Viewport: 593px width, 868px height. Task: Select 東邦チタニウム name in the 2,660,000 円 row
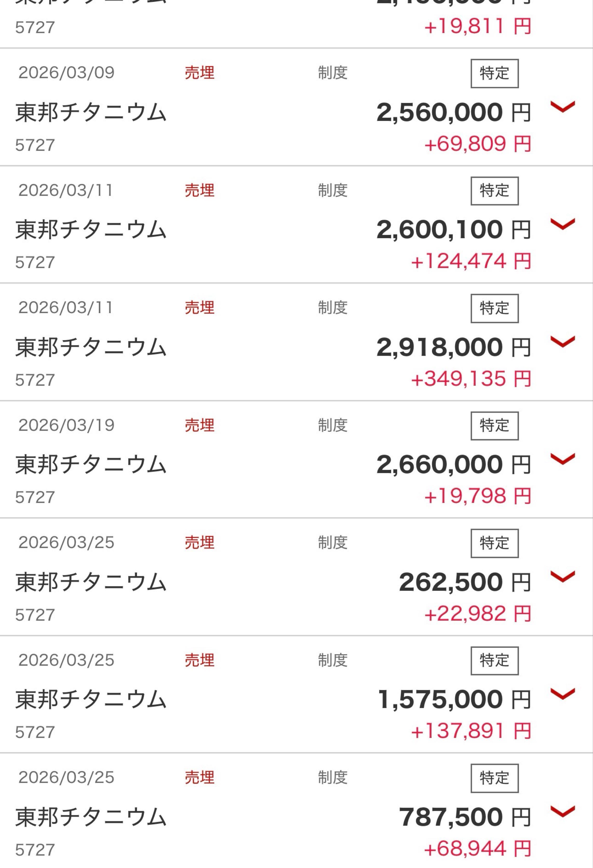click(91, 465)
